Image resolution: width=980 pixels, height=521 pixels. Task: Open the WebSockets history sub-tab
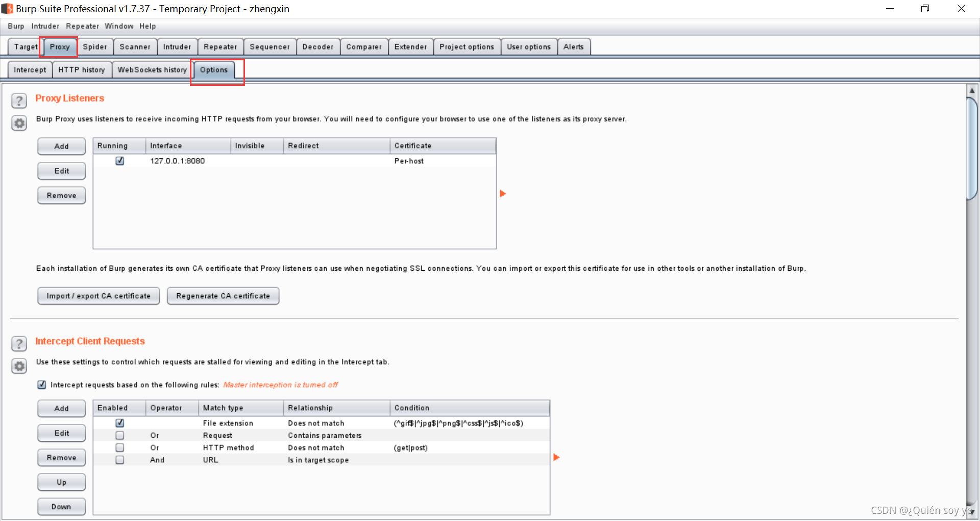click(x=152, y=69)
